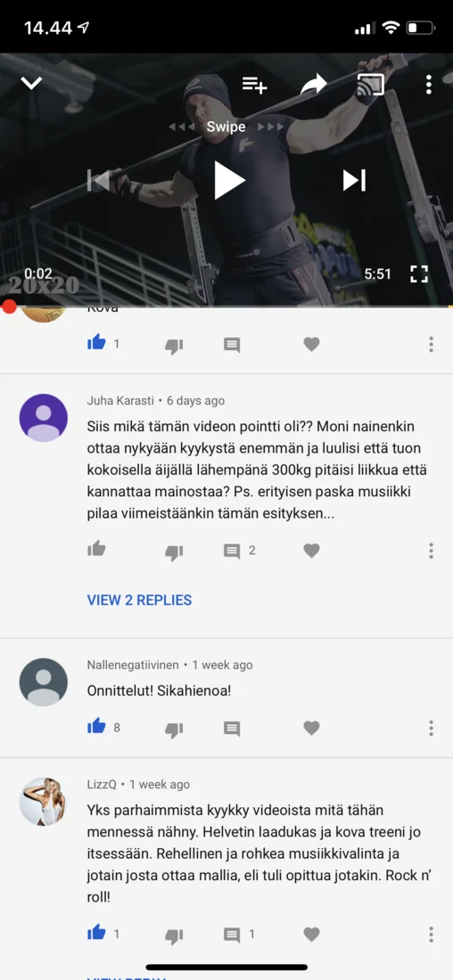Toggle heart on LizzQ's comment

tap(311, 935)
